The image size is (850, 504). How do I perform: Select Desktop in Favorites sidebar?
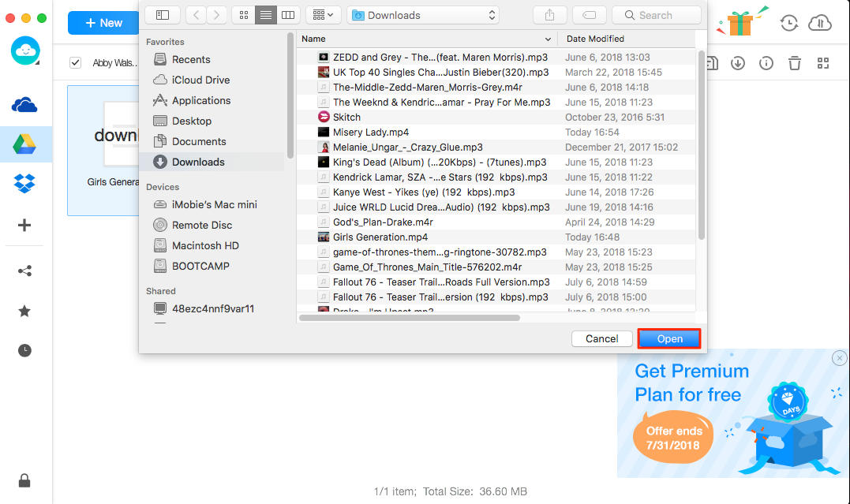tap(192, 121)
